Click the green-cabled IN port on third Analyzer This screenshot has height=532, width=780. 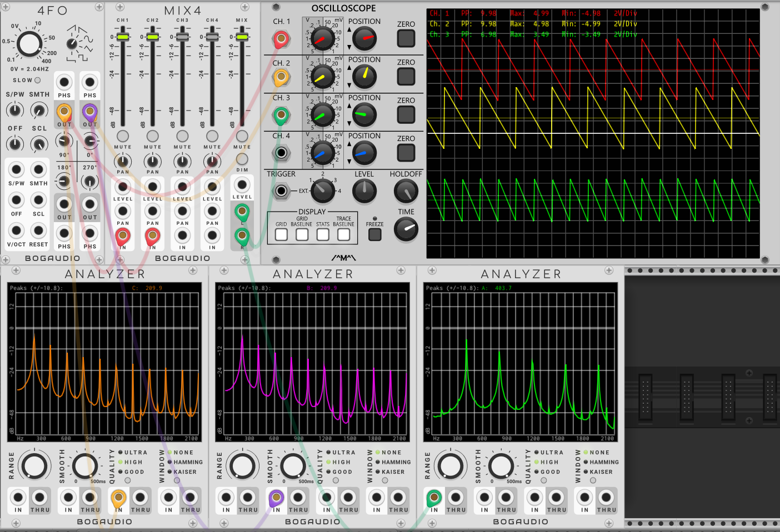434,497
